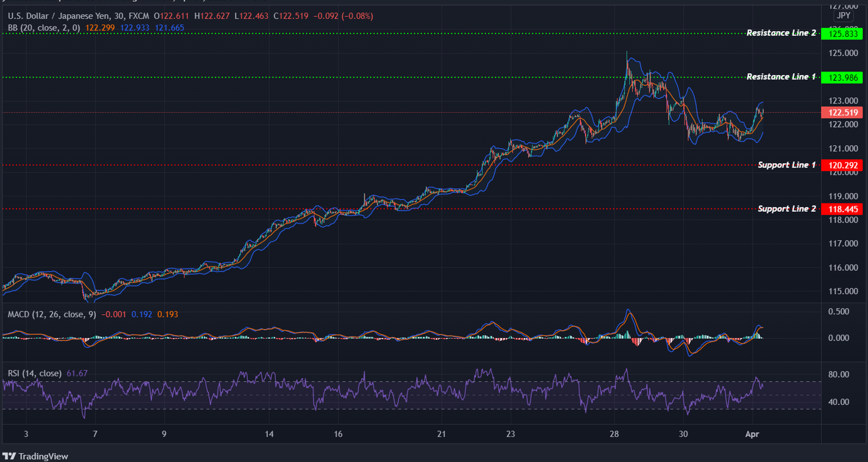Viewport: 868px width, 462px height.
Task: Click the Resistance Line 1 price label 123.986
Action: click(x=841, y=77)
